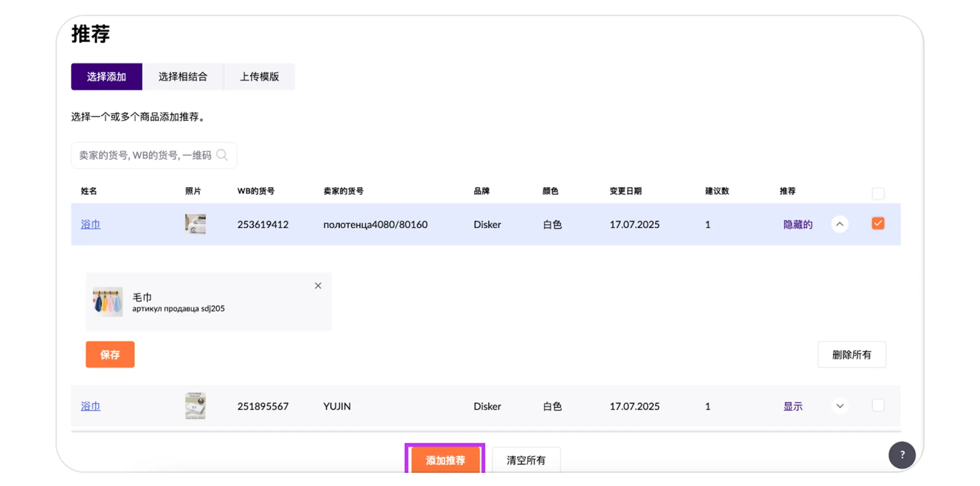Check the header select-all checkbox
This screenshot has width=980, height=486.
878,193
